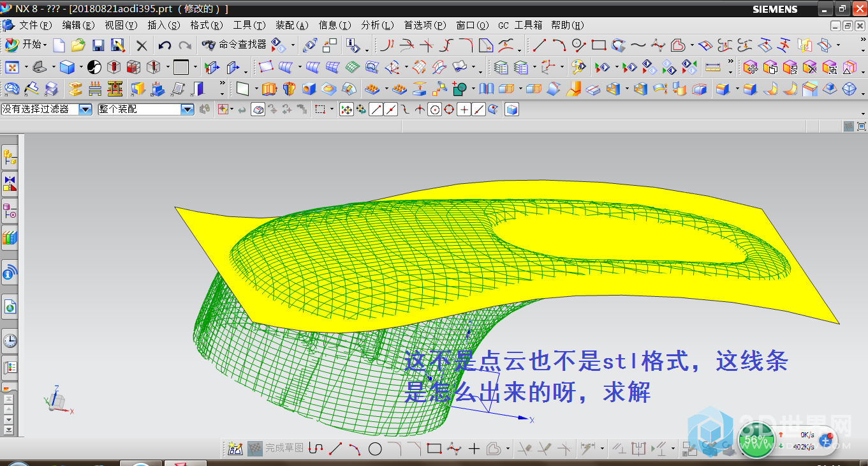
Task: Toggle the snap to bounded grid cube
Action: pyautogui.click(x=511, y=110)
